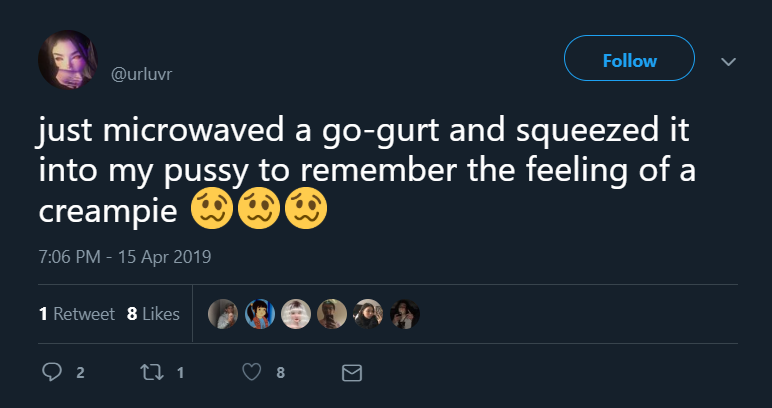Open the white-haired liker avatar
Screen dimensions: 772x408
[296, 314]
